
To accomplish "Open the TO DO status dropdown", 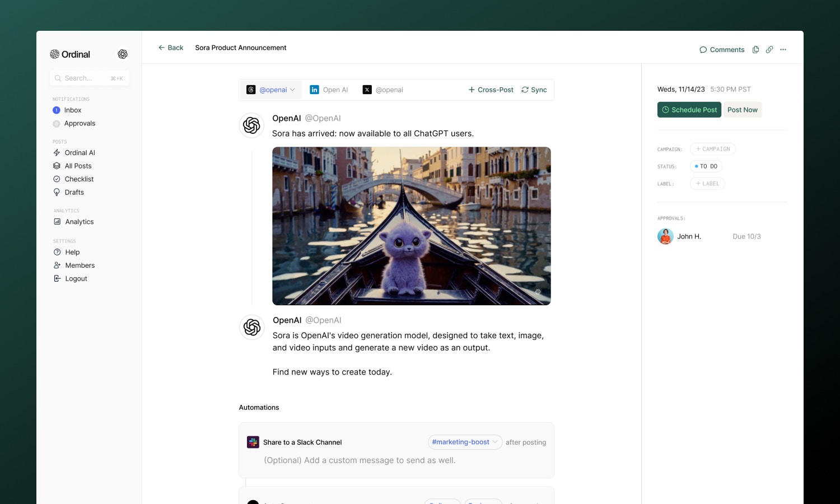I will (x=706, y=166).
